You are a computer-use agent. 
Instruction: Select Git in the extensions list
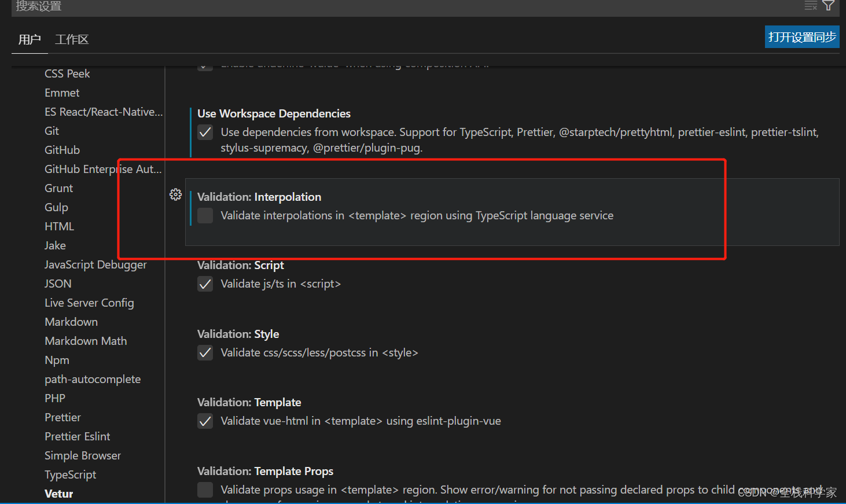point(52,131)
